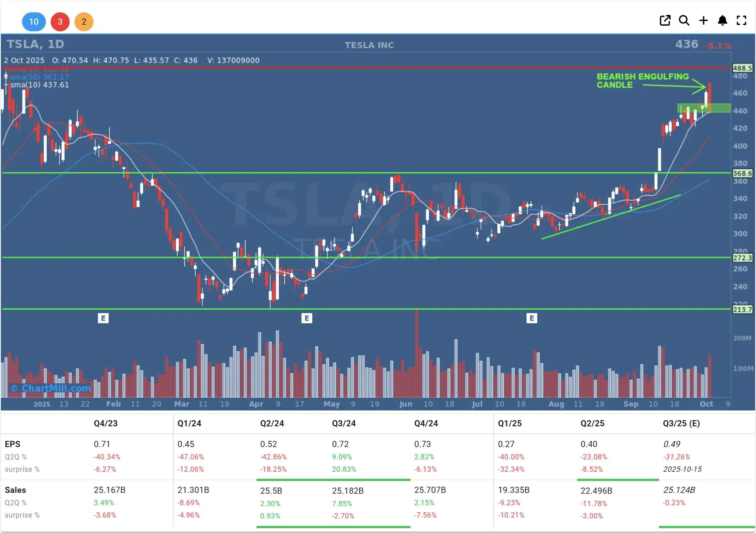Screen dimensions: 756x533
Task: Click the 368.6 support level label
Action: point(742,173)
